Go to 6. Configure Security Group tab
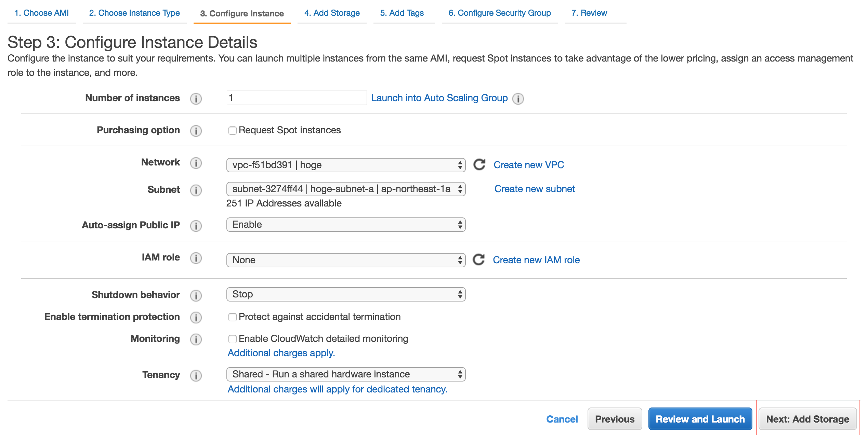Screen dimensions: 868x441 coord(500,13)
